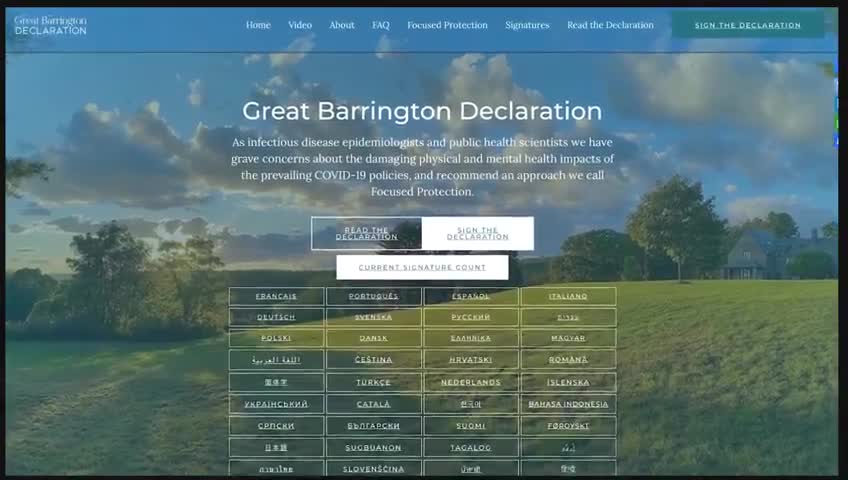Pick the Íslenska language button
Screen dimensions: 848x480
pos(568,382)
